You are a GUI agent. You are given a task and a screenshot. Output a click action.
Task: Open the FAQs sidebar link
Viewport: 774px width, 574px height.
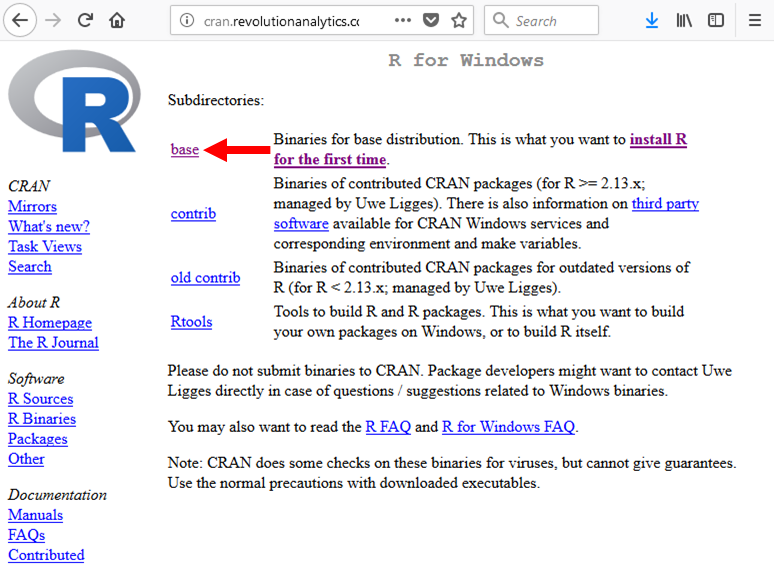click(27, 535)
